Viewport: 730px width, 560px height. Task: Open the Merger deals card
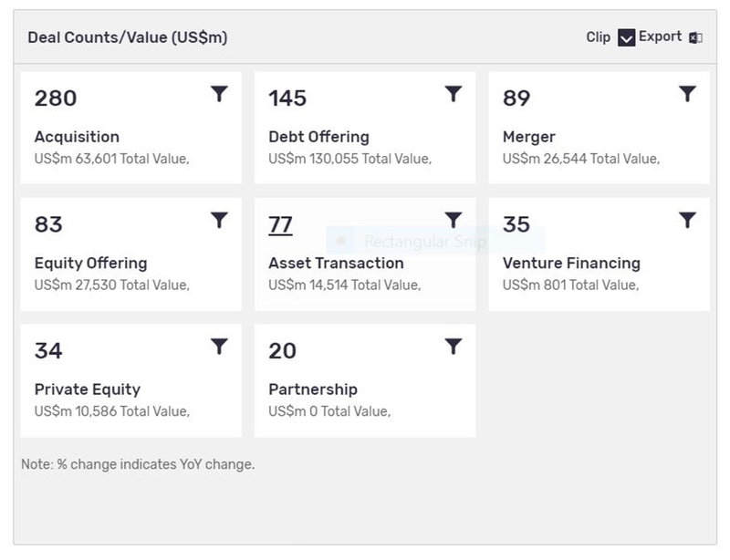(600, 128)
